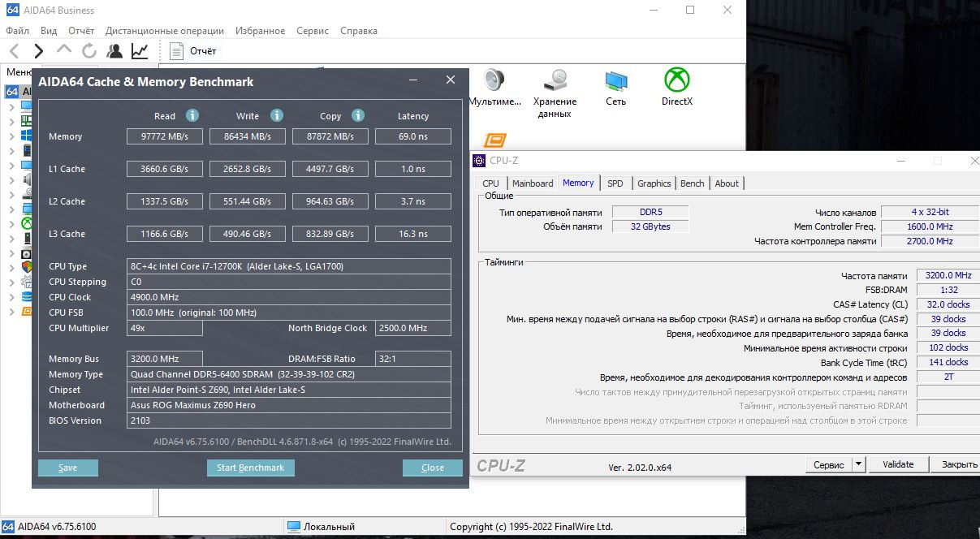This screenshot has width=980, height=539.
Task: Click the DDR5 memory type field in CPU-Z
Action: (x=650, y=212)
